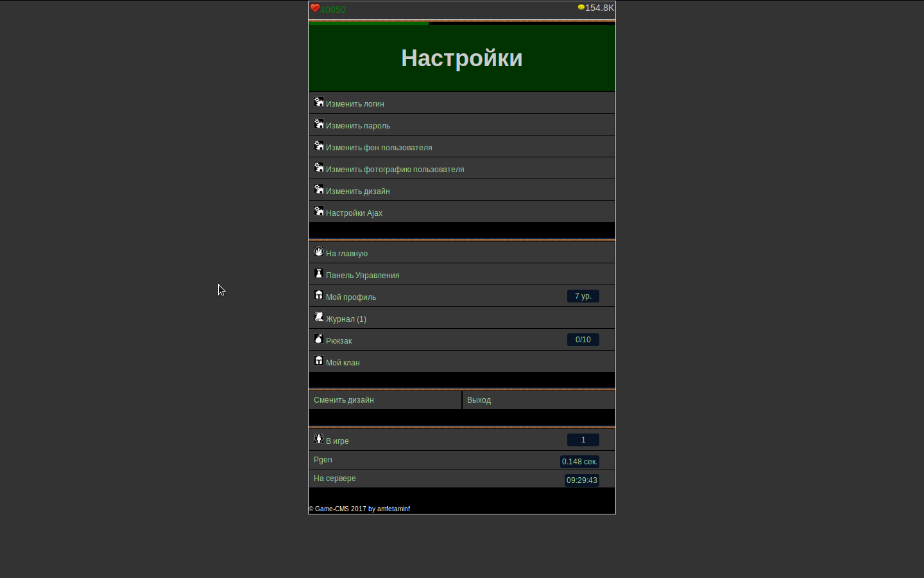
Task: Open Изменить фотографию пользователя setting
Action: click(x=395, y=170)
